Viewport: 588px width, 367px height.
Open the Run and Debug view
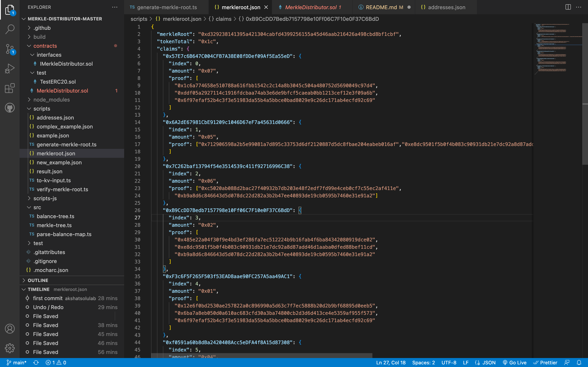[x=10, y=69]
